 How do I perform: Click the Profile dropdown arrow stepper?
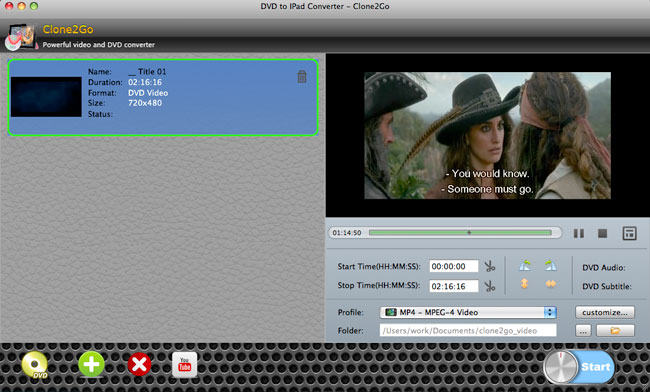point(550,312)
